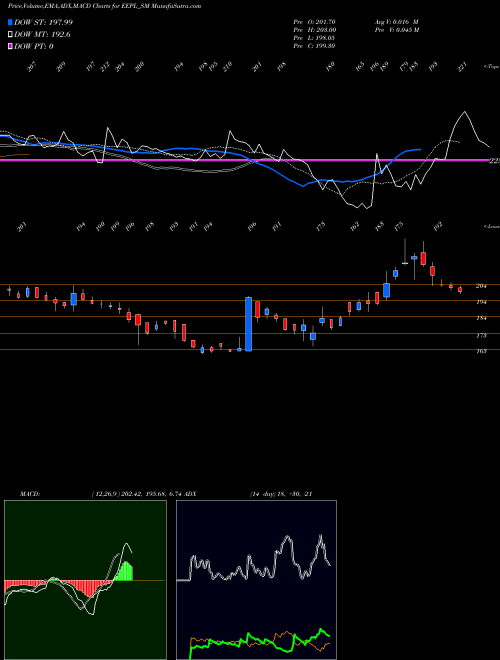Viewport: 500px width, 660px height.
Task: Click the 'Pre C: 199.30' value
Action: coord(314,46)
